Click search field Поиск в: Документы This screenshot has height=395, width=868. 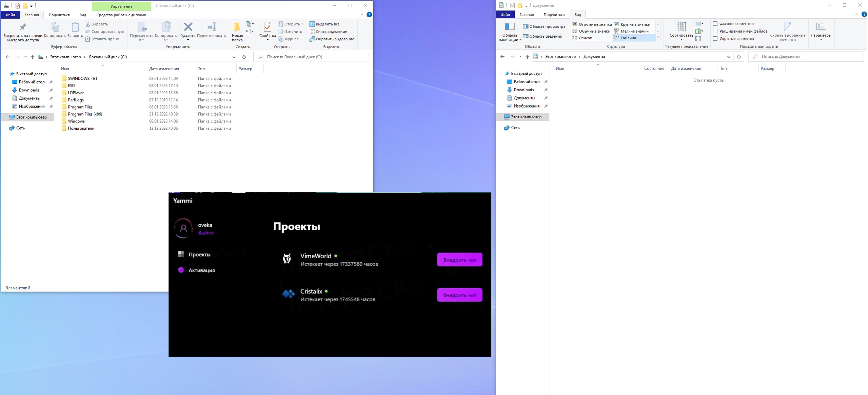[x=806, y=57]
